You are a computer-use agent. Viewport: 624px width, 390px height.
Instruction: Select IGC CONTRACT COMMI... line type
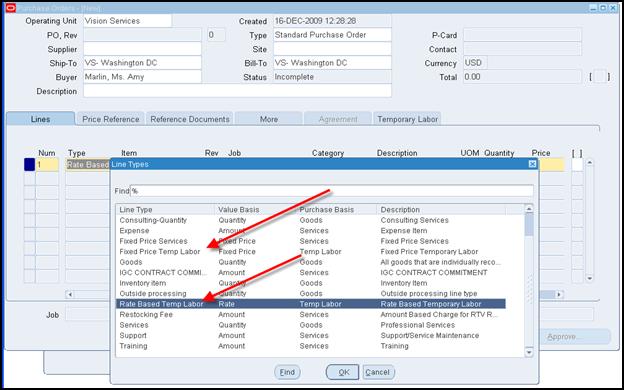point(310,273)
